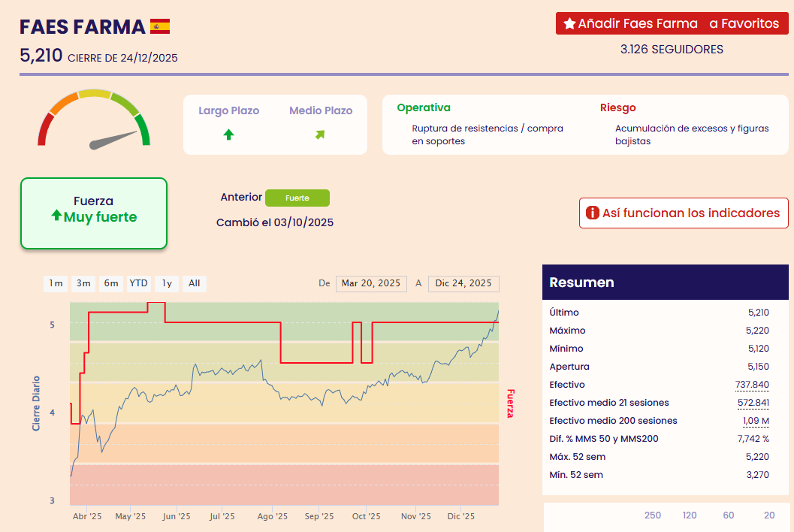Click the strength gauge dial

94,120
